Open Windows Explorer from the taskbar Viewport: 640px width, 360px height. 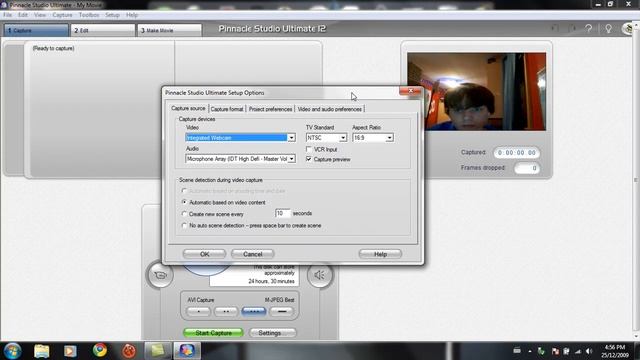pyautogui.click(x=42, y=351)
